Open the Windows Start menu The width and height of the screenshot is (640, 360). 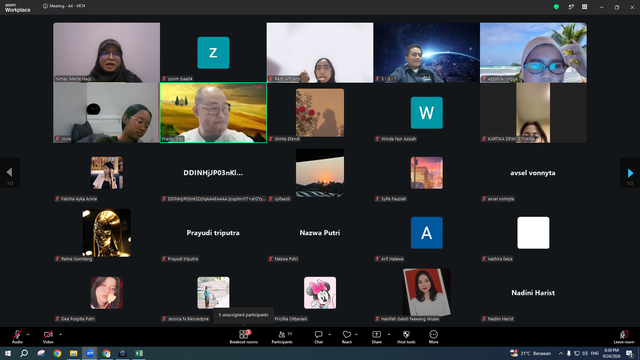pyautogui.click(x=8, y=353)
